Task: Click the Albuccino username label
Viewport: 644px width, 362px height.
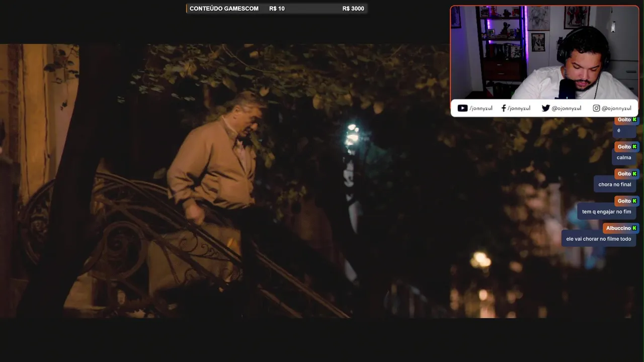Action: point(618,228)
